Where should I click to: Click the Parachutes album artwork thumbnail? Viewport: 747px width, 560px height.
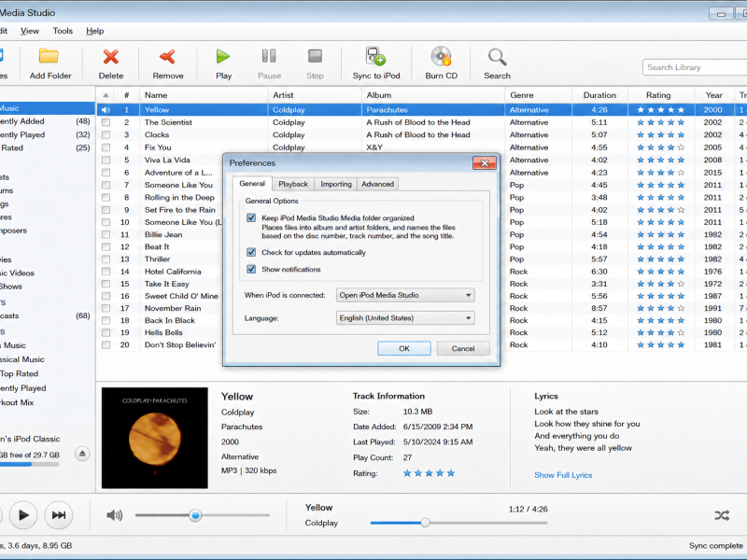[x=155, y=438]
